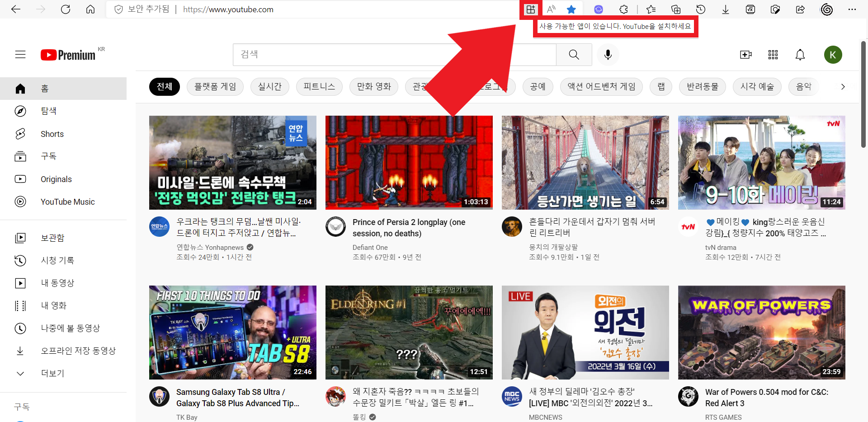Screen dimensions: 868x422
Task: Open the collections icon in browser toolbar
Action: point(676,9)
